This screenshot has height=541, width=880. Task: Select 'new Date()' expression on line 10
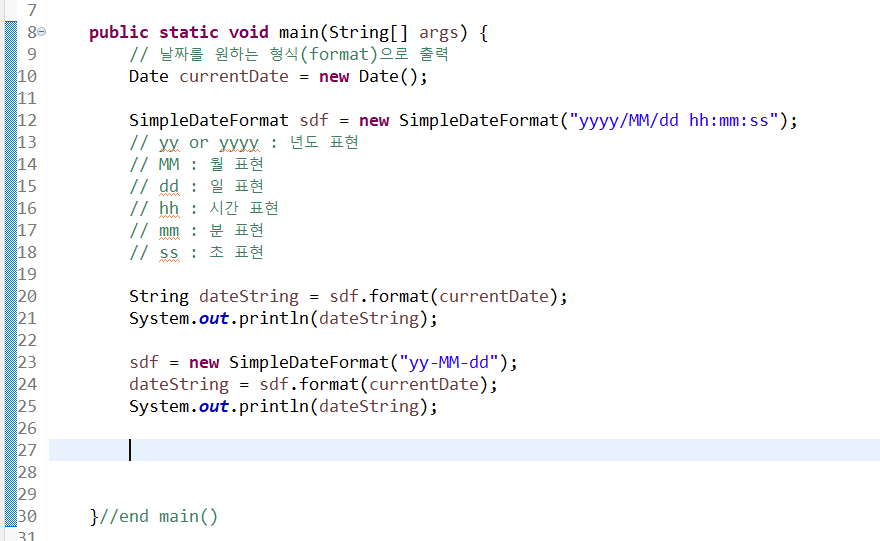click(x=368, y=76)
